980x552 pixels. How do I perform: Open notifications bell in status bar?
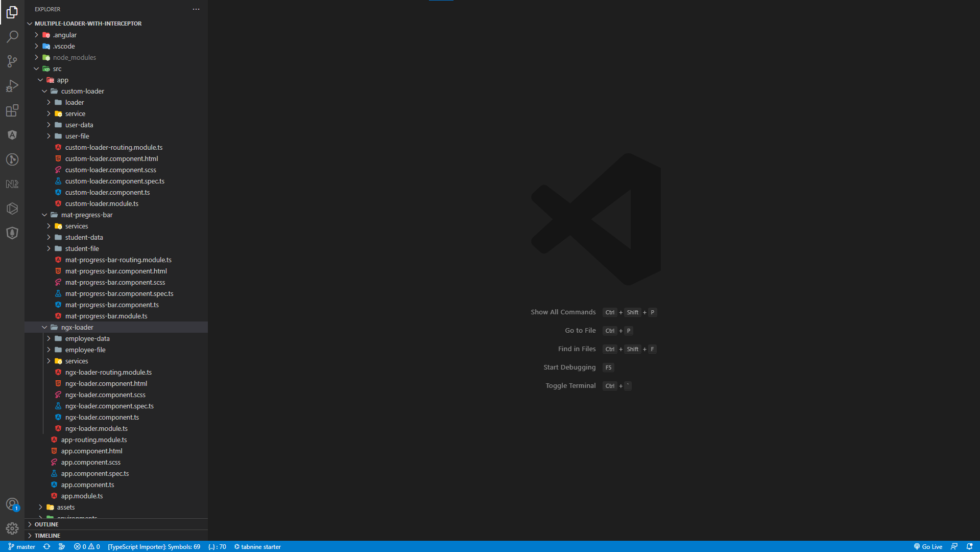point(969,546)
